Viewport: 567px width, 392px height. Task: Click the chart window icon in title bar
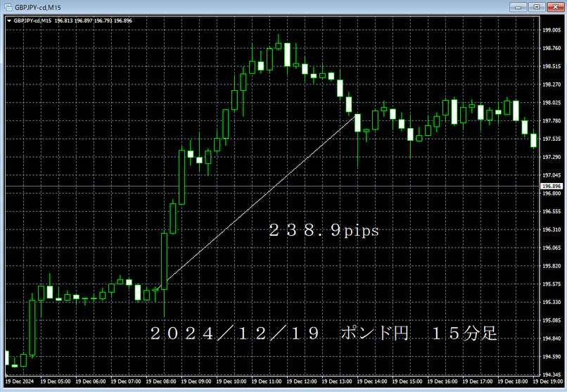(x=7, y=6)
